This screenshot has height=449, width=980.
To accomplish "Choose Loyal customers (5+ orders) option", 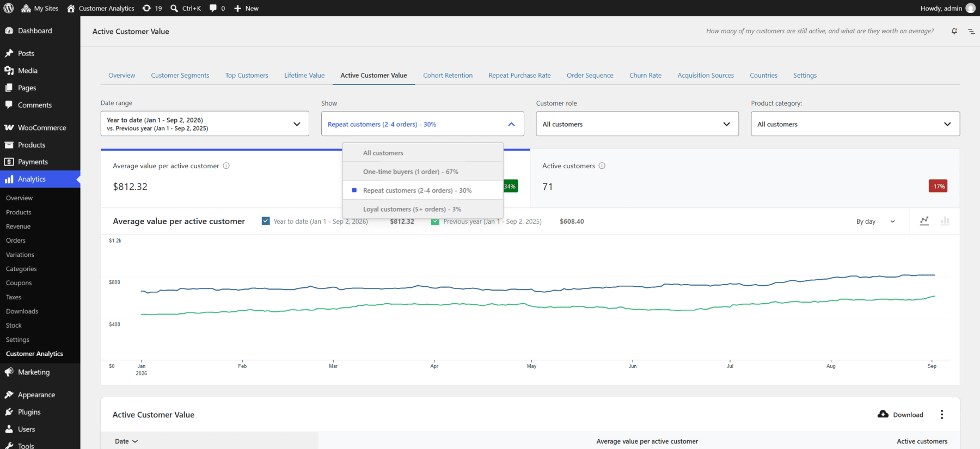I will pyautogui.click(x=422, y=209).
